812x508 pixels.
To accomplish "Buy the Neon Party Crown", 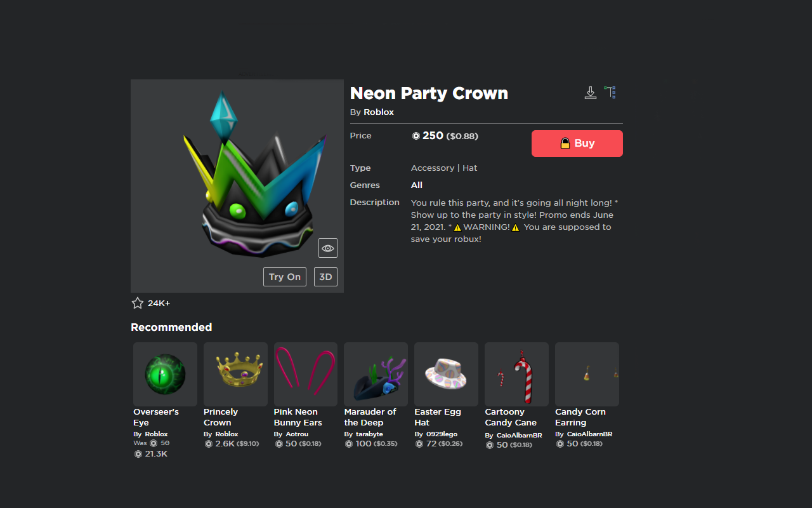I will pos(577,144).
